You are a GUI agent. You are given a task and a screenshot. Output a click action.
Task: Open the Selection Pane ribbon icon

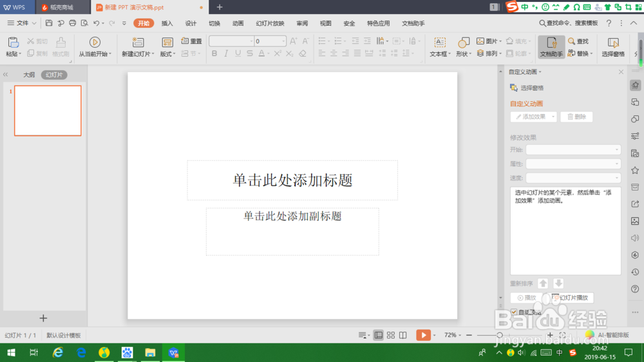tap(613, 43)
